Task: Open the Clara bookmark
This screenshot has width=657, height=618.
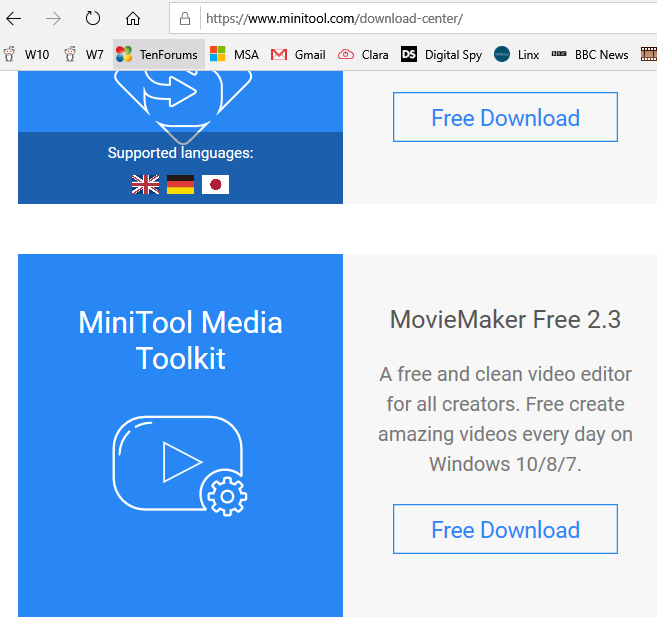Action: (363, 54)
